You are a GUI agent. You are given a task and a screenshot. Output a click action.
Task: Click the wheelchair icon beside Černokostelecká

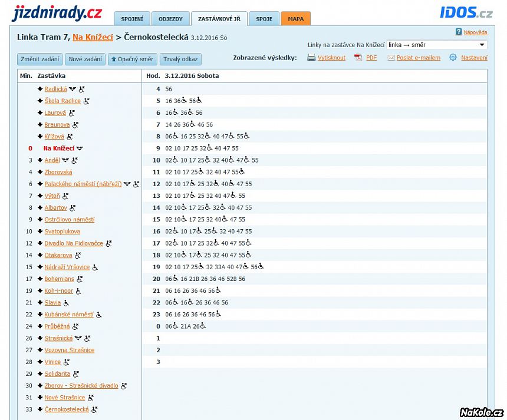(95, 409)
